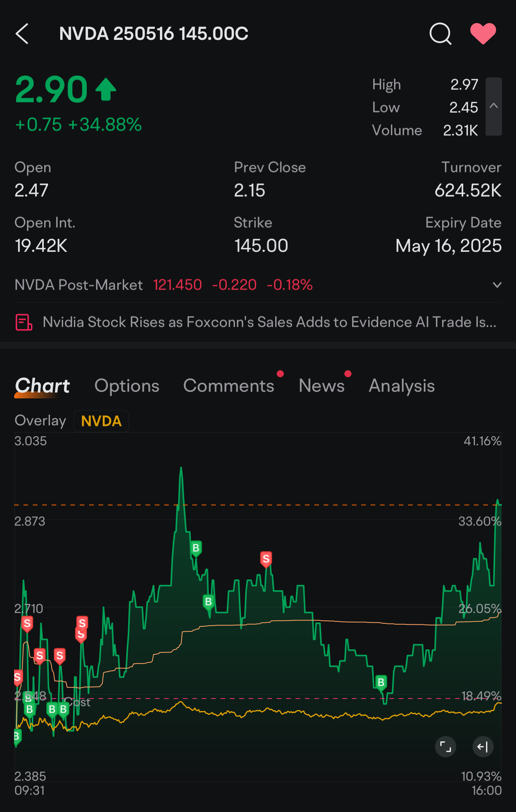Screen dimensions: 516x812
Task: Tap the chart percent label 41.16%
Action: pos(482,441)
